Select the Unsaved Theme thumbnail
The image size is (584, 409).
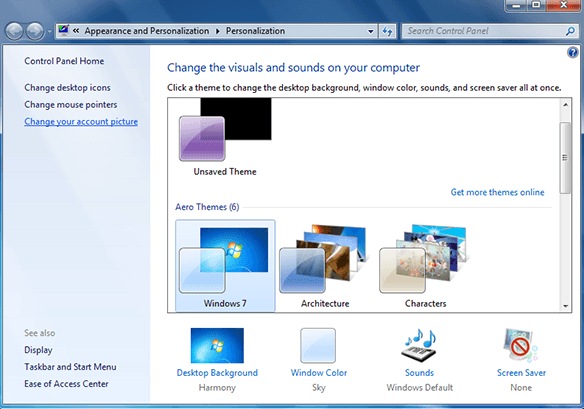pos(225,130)
